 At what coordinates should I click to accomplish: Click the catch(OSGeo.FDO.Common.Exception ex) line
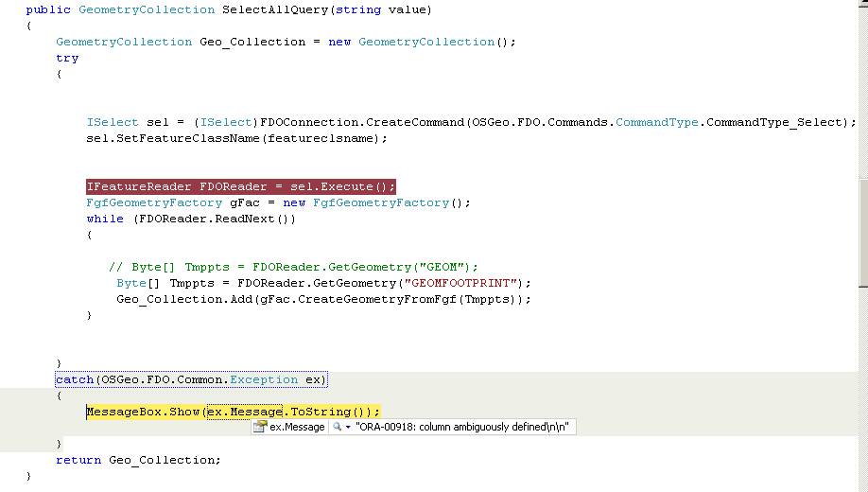coord(191,379)
